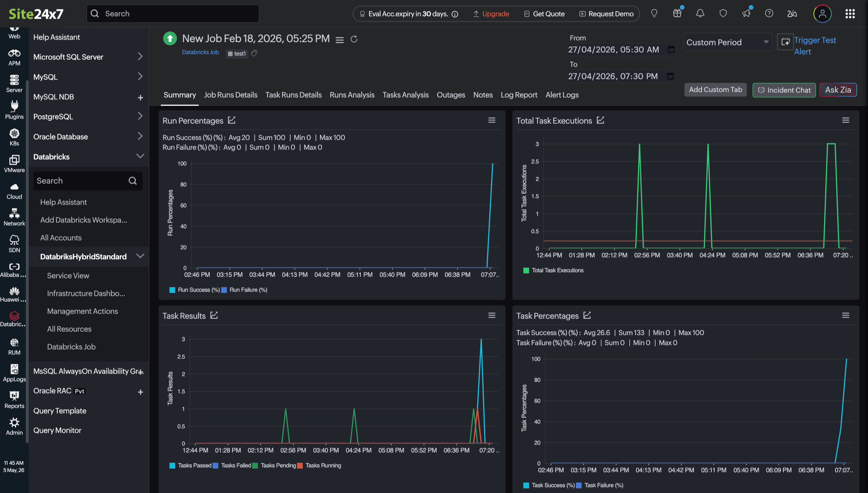Open the Alert Logs tab
The image size is (868, 493).
(562, 95)
